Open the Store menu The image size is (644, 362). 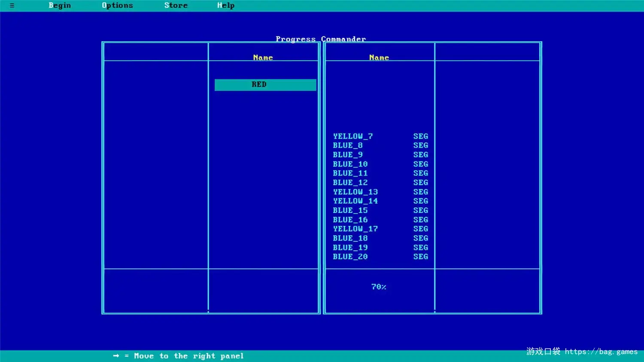click(176, 6)
